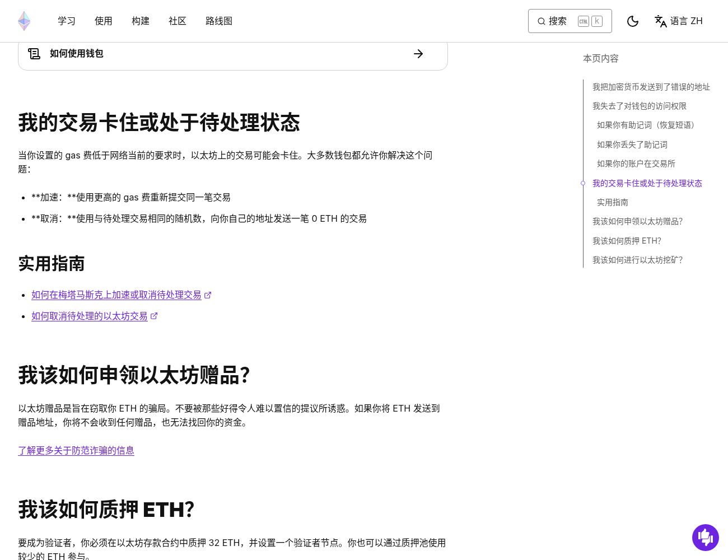The width and height of the screenshot is (728, 560).
Task: Jump to 我失去了对钱包的访问权限 in contents
Action: [x=640, y=106]
